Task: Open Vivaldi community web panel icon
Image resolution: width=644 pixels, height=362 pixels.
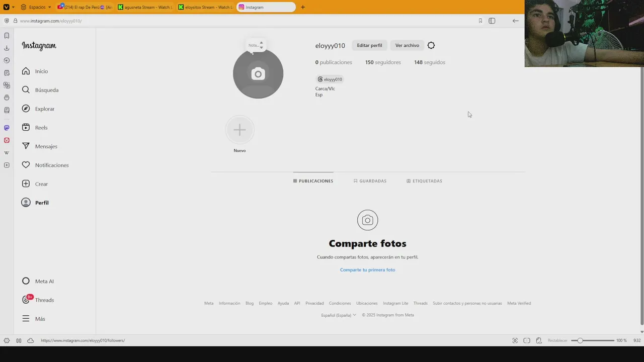Action: click(7, 140)
